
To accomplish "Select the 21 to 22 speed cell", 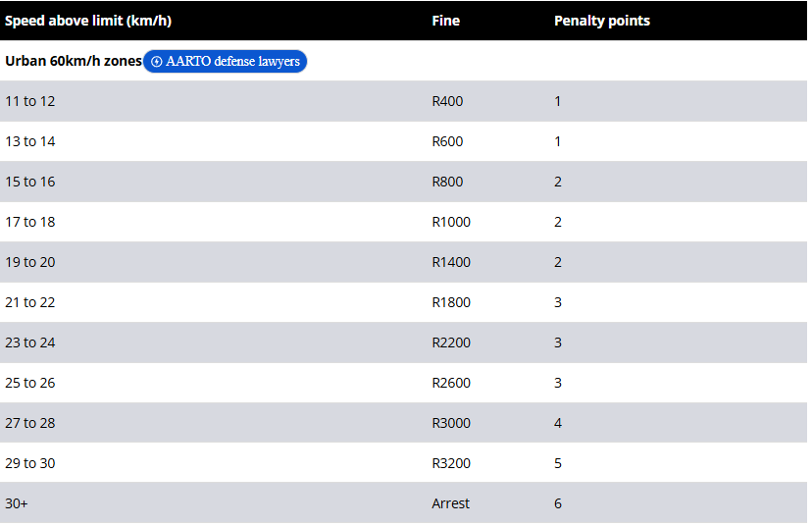I will coord(30,302).
